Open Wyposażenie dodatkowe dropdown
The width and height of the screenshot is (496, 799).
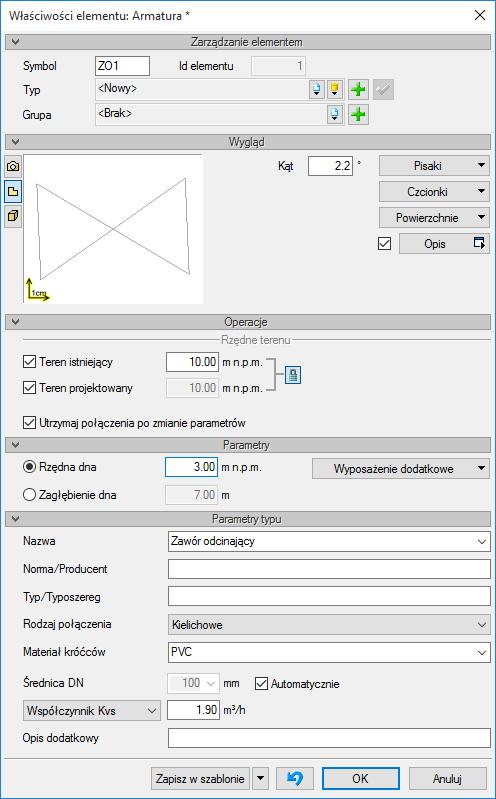[401, 469]
